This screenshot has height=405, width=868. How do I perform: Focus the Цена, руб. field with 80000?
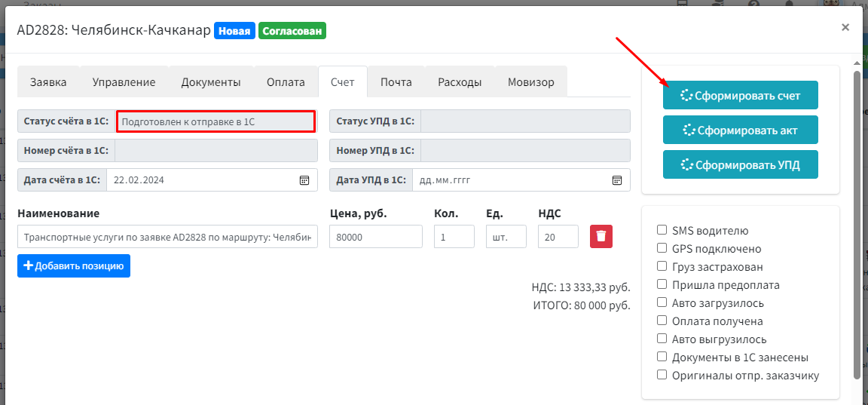click(x=376, y=237)
